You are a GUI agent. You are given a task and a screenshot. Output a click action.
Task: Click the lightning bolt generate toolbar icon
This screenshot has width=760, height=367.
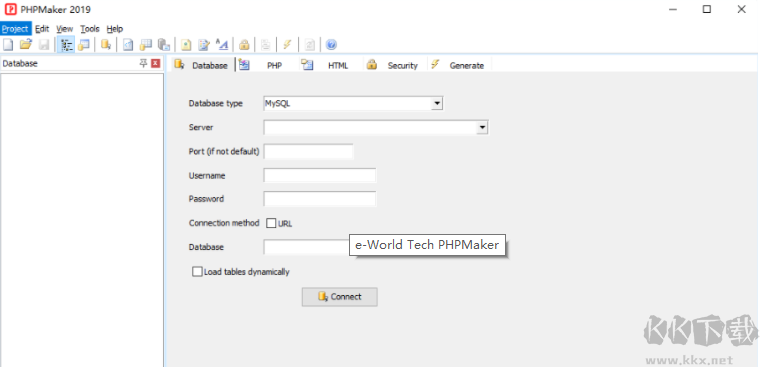click(287, 45)
